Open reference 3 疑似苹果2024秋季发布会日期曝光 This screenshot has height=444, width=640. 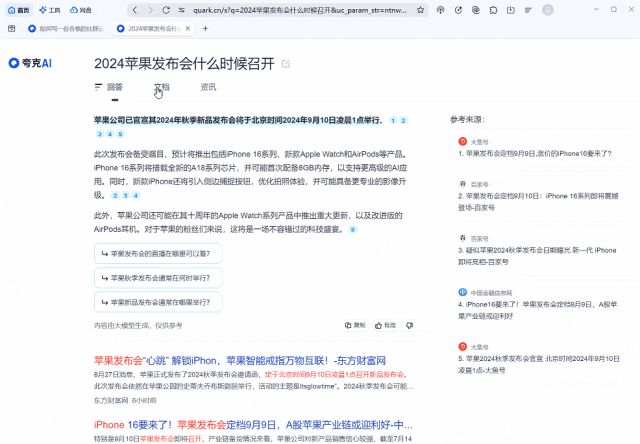[537, 256]
